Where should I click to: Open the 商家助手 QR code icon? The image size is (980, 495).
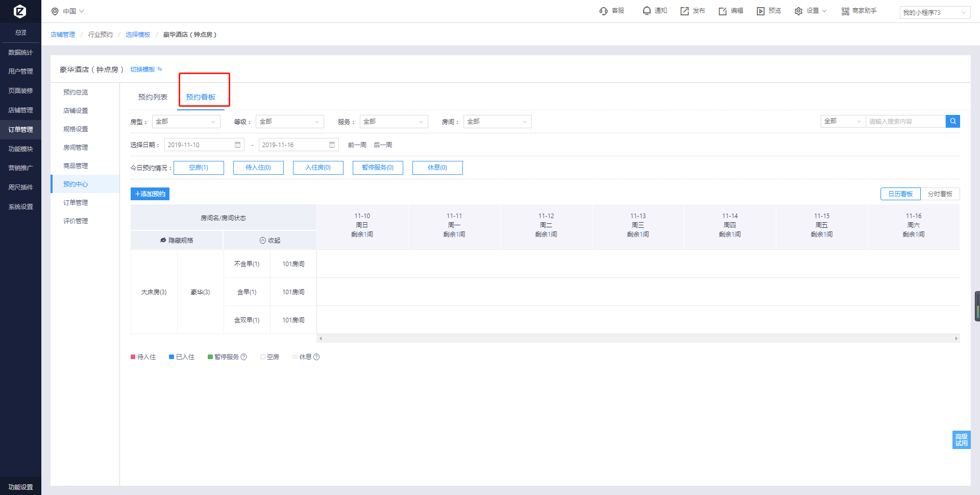pos(845,11)
